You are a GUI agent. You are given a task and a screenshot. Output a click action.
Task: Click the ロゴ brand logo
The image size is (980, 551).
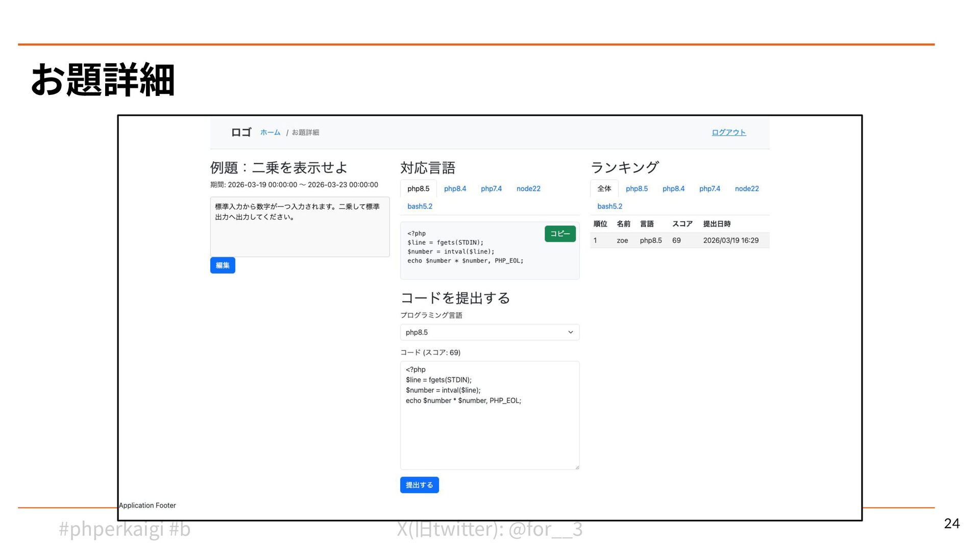241,133
